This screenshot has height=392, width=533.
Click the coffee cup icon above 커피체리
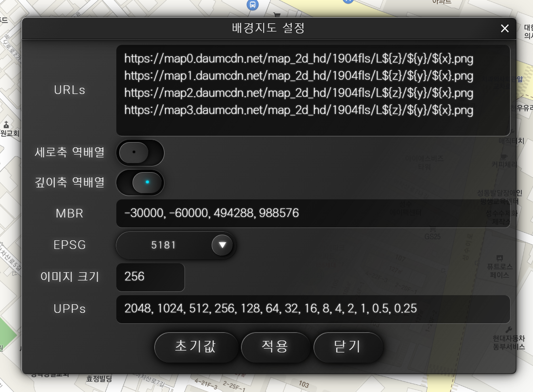pyautogui.click(x=504, y=157)
